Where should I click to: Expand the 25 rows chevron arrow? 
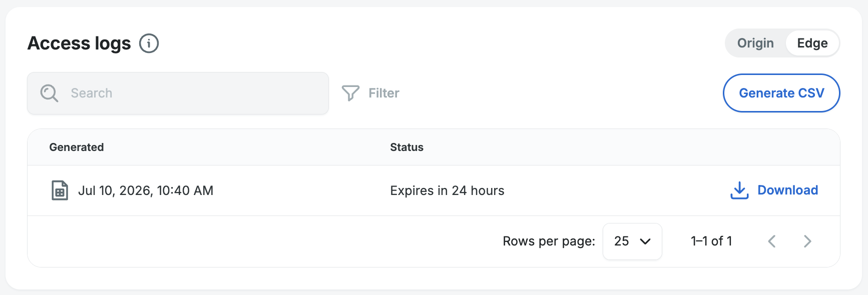645,241
